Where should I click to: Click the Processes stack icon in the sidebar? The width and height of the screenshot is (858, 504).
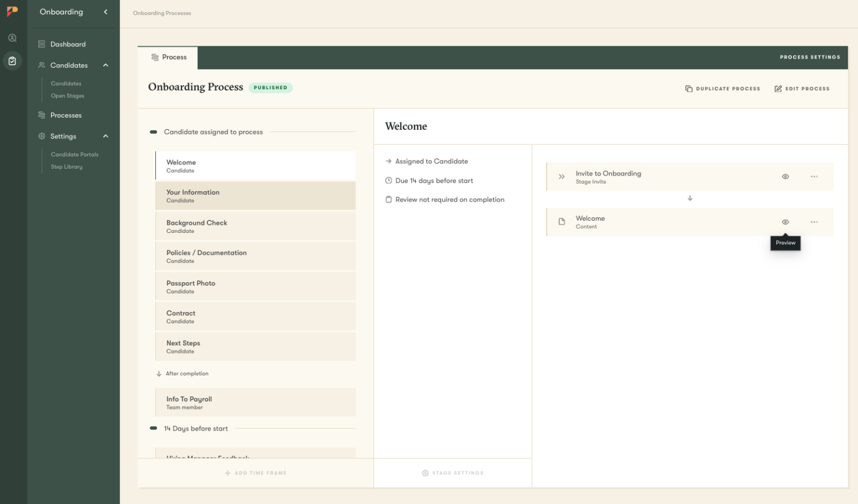(41, 115)
